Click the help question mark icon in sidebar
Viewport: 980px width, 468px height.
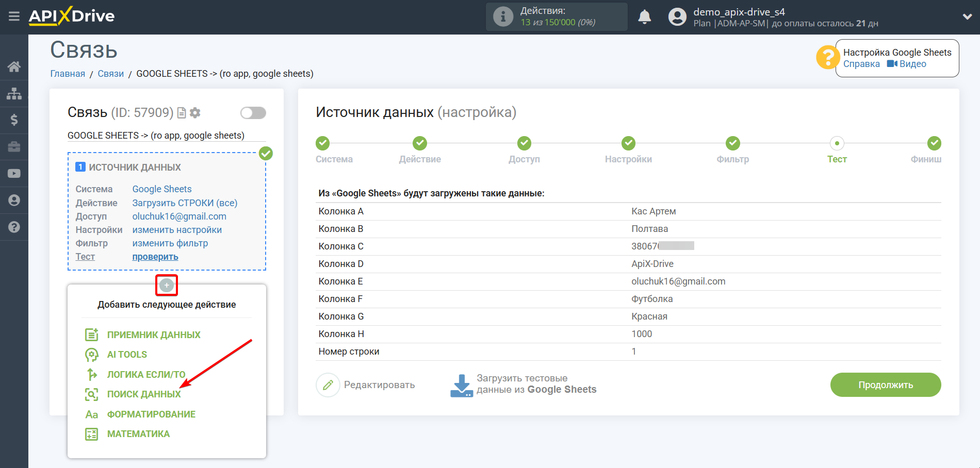pos(14,227)
